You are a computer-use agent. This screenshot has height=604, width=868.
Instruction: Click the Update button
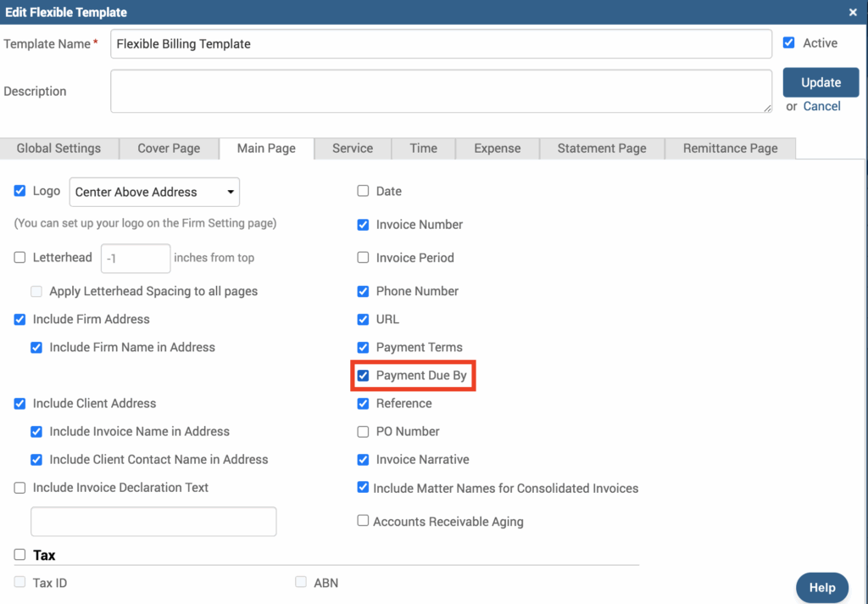[820, 82]
